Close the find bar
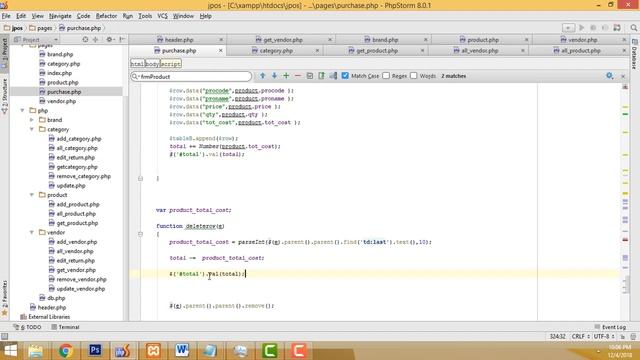The image size is (640, 360). pos(623,76)
